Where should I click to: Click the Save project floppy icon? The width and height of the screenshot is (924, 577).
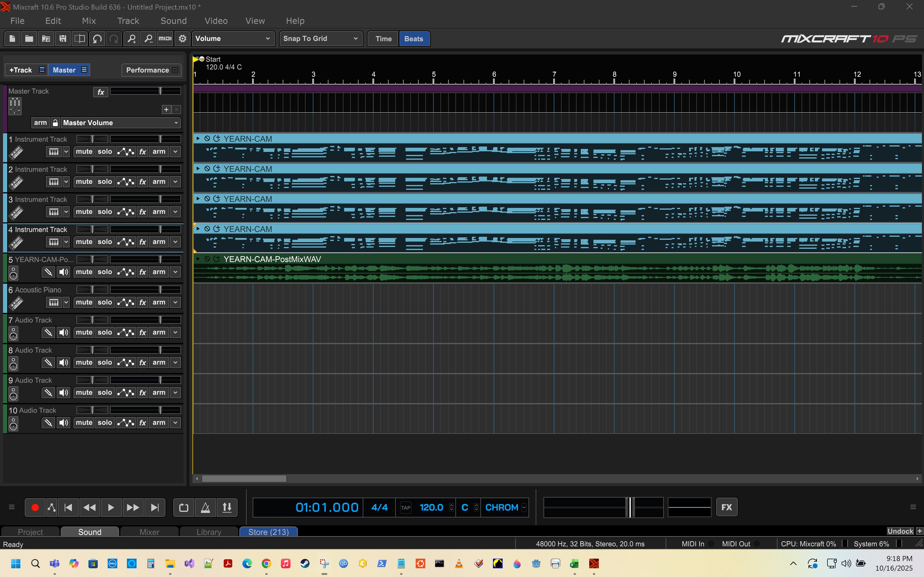63,39
